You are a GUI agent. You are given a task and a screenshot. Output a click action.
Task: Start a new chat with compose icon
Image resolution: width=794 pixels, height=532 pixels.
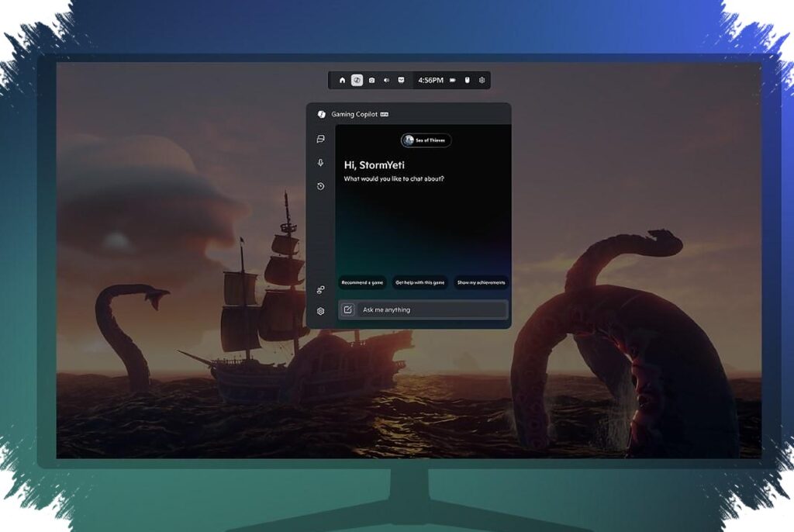coord(348,309)
